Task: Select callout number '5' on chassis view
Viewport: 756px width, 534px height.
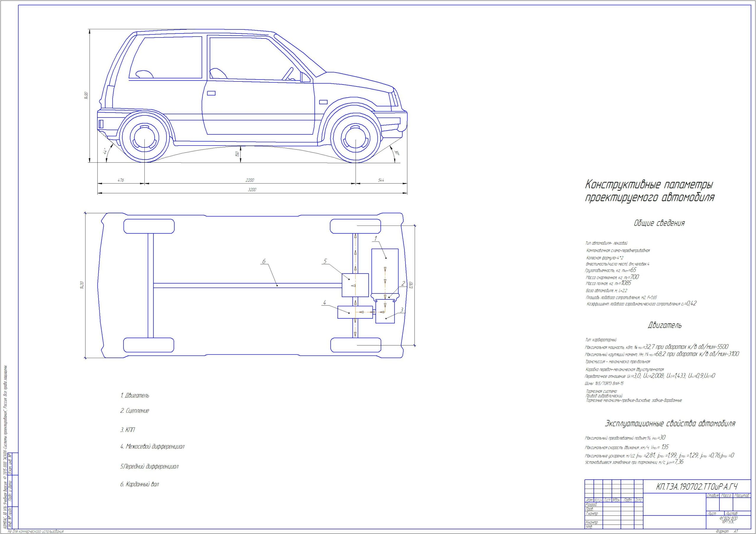Action: [325, 261]
